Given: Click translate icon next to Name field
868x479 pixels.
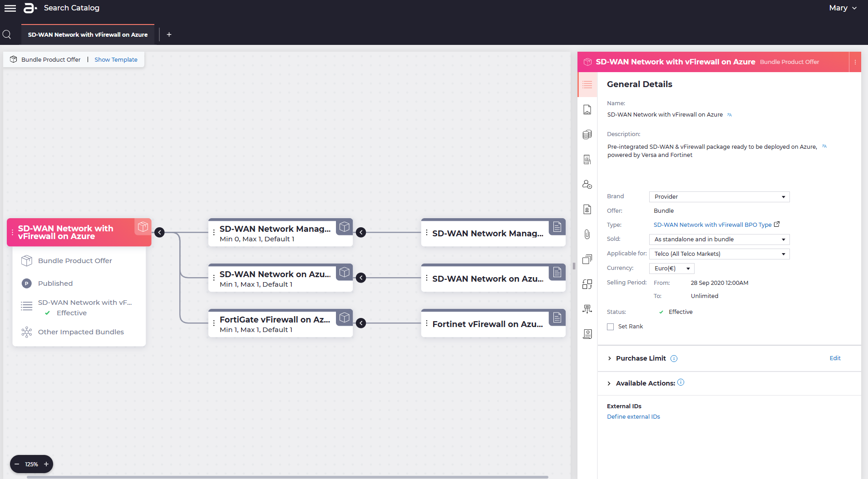Looking at the screenshot, I should tap(730, 115).
